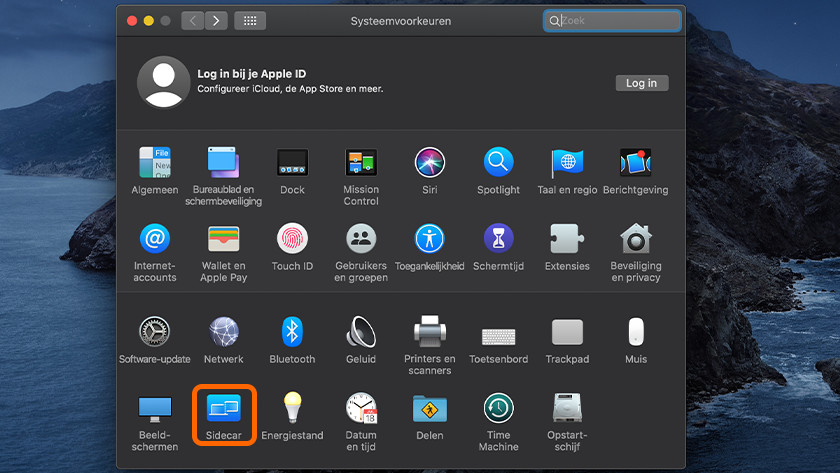Focus the Zoek search field
840x473 pixels.
tap(612, 21)
